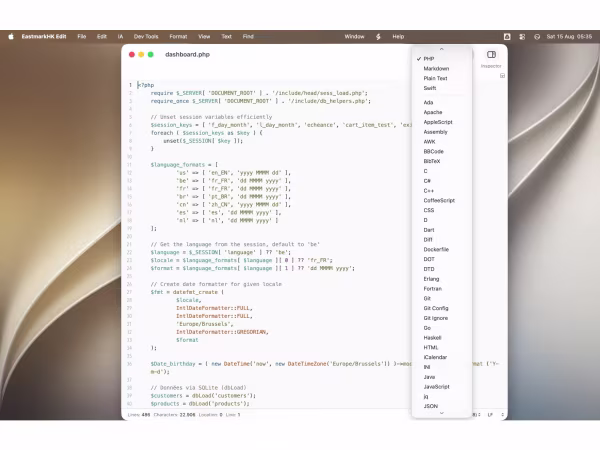The width and height of the screenshot is (600, 450).
Task: Open the Window menu
Action: (x=354, y=37)
